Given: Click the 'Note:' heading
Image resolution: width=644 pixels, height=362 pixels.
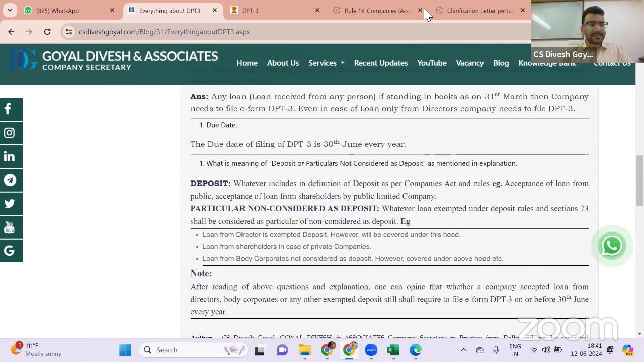Looking at the screenshot, I should (x=201, y=273).
